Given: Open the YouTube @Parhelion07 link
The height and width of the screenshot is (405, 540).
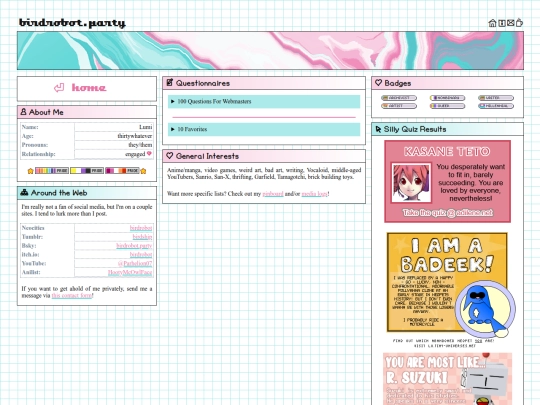Looking at the screenshot, I should tap(135, 263).
